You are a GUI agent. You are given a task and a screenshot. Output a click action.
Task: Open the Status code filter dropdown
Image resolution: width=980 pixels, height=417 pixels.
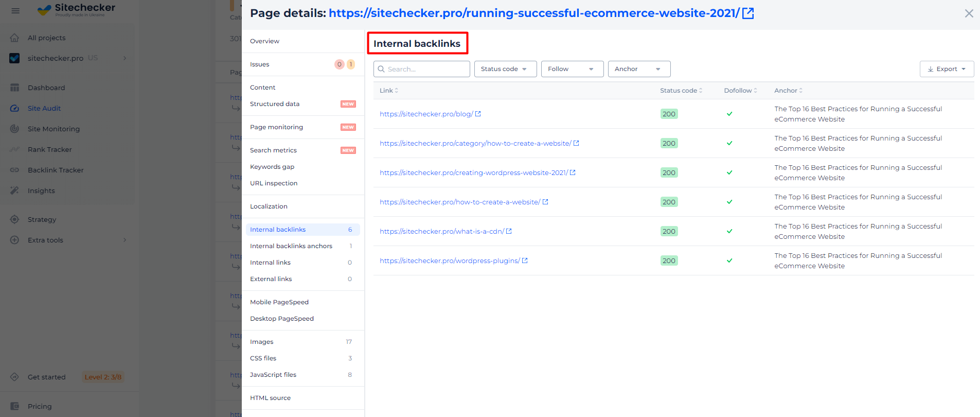tap(505, 69)
